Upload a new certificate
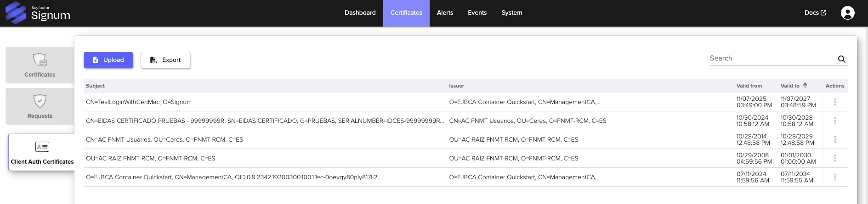 (x=108, y=60)
